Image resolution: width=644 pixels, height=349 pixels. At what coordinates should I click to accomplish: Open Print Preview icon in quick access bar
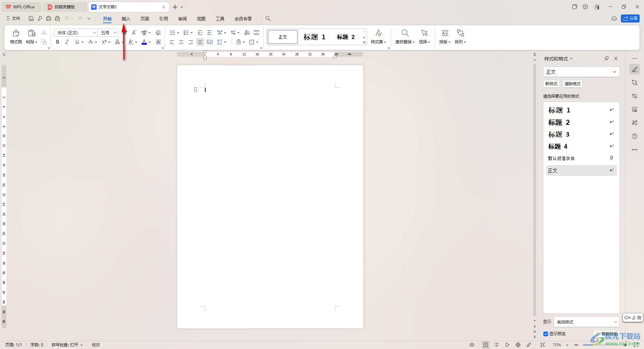[x=57, y=18]
